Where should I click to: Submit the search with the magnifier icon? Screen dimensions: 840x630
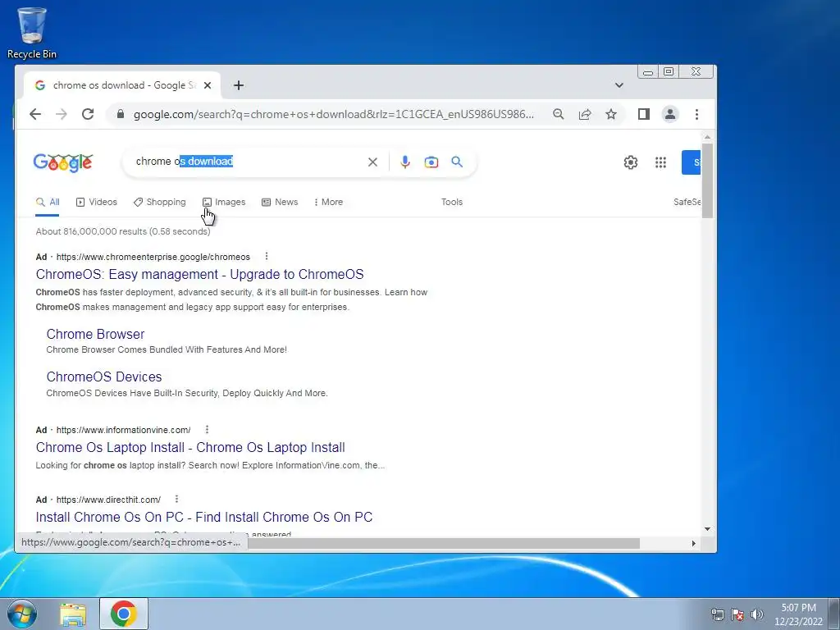457,162
